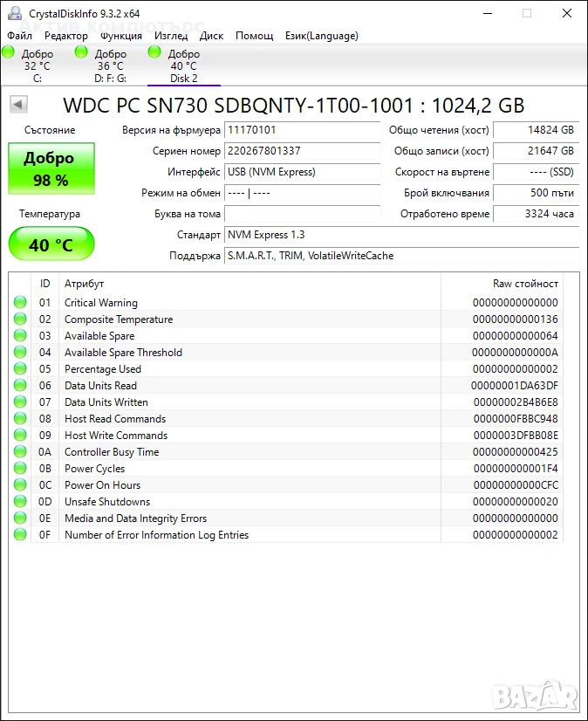The image size is (588, 721).
Task: Select the Unsafe Shutdowns attribute name
Action: 107,501
